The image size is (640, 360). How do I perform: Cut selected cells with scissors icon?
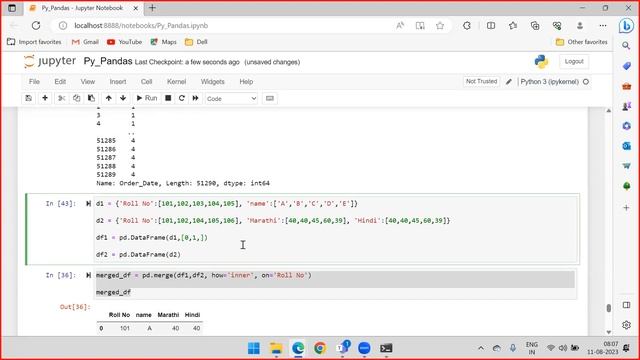[62, 98]
